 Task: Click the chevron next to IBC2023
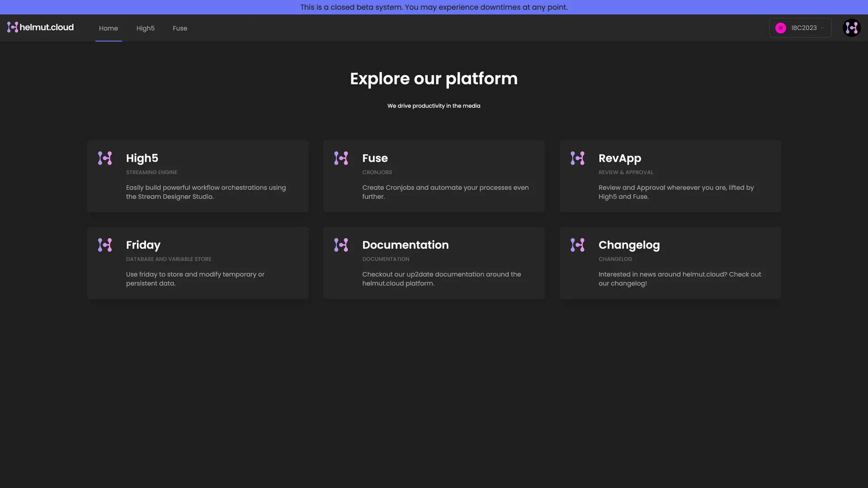pyautogui.click(x=822, y=28)
